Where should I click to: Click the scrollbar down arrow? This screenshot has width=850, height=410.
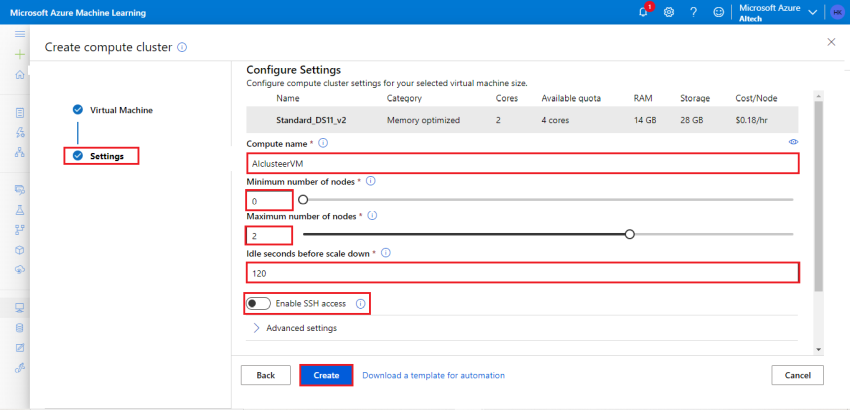pyautogui.click(x=819, y=350)
